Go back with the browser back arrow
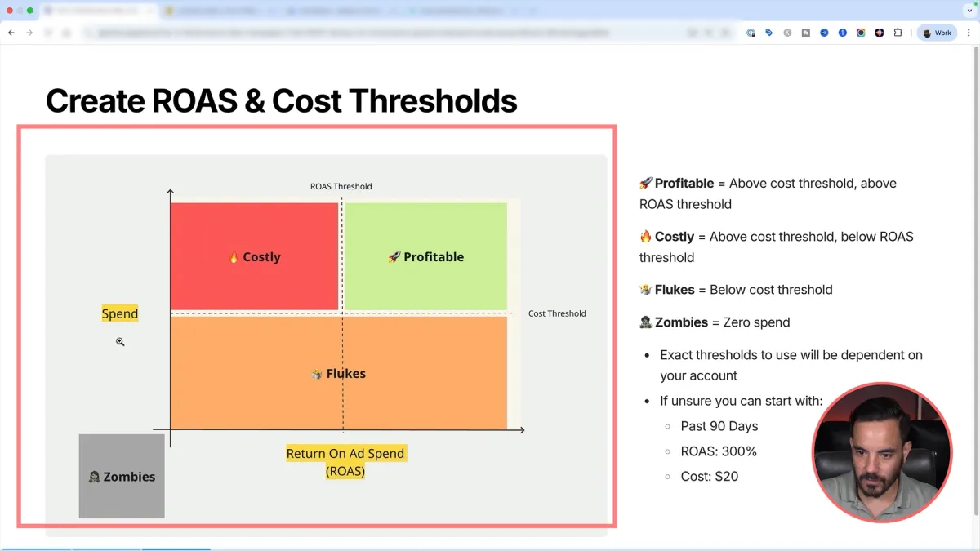 pyautogui.click(x=11, y=33)
